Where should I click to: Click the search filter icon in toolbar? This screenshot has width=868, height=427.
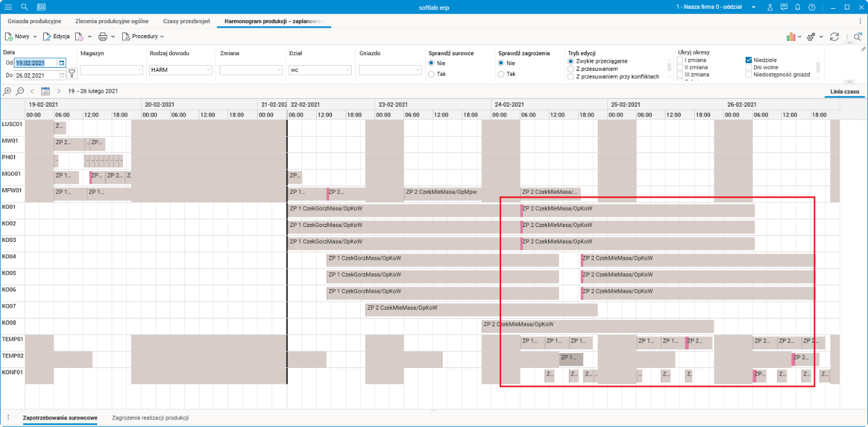tap(857, 37)
